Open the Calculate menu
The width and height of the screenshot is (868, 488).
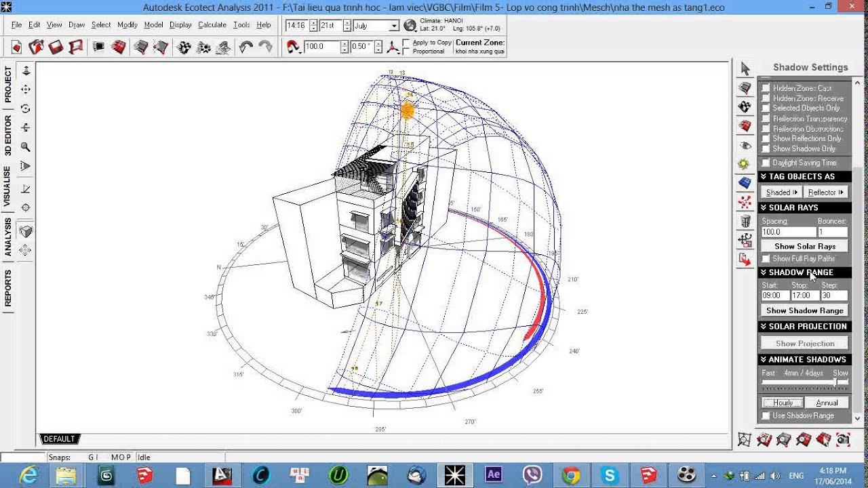212,25
